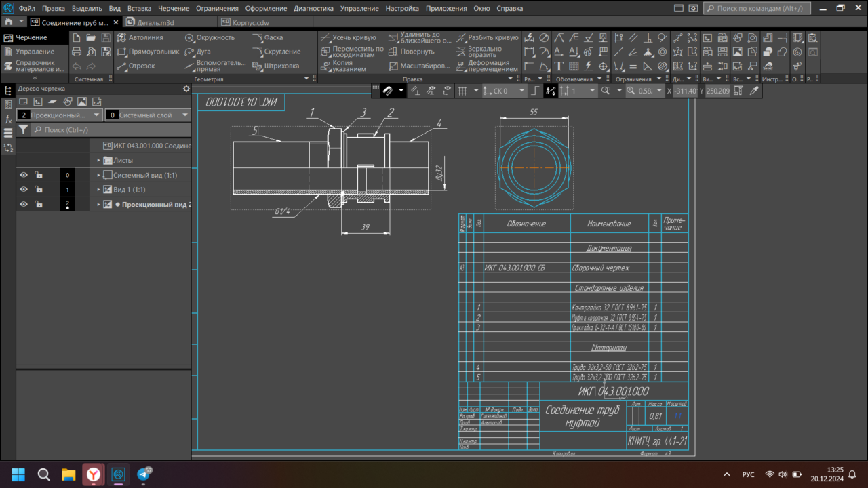Open KOMPAS app in Windows taskbar

tap(119, 474)
